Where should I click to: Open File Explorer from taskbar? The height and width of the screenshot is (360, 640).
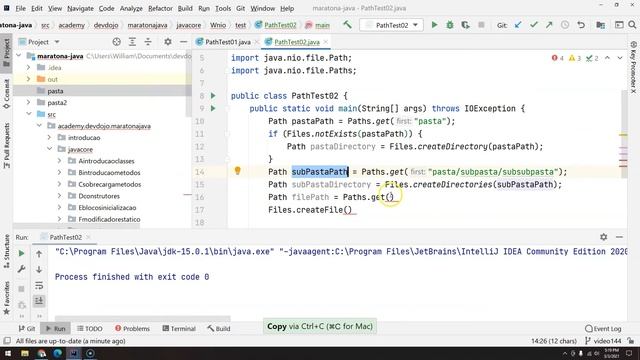(24, 353)
